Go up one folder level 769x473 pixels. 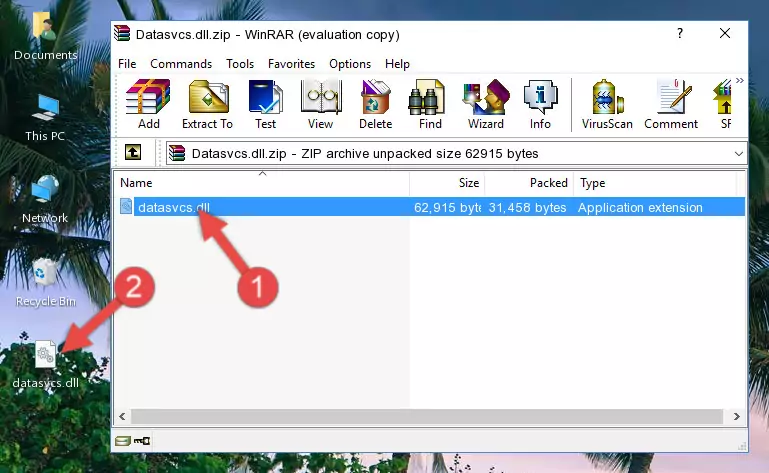(133, 153)
